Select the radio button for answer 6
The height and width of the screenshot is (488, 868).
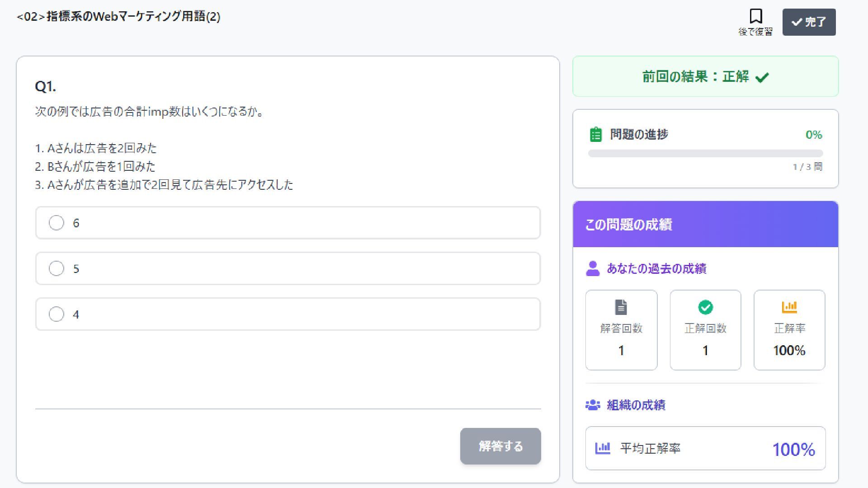[57, 223]
